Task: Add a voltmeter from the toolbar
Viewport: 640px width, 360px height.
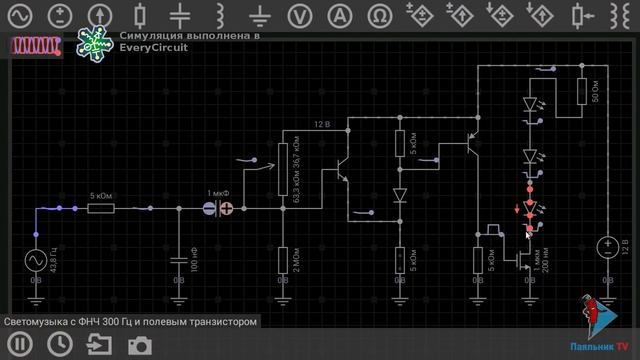Action: 300,16
